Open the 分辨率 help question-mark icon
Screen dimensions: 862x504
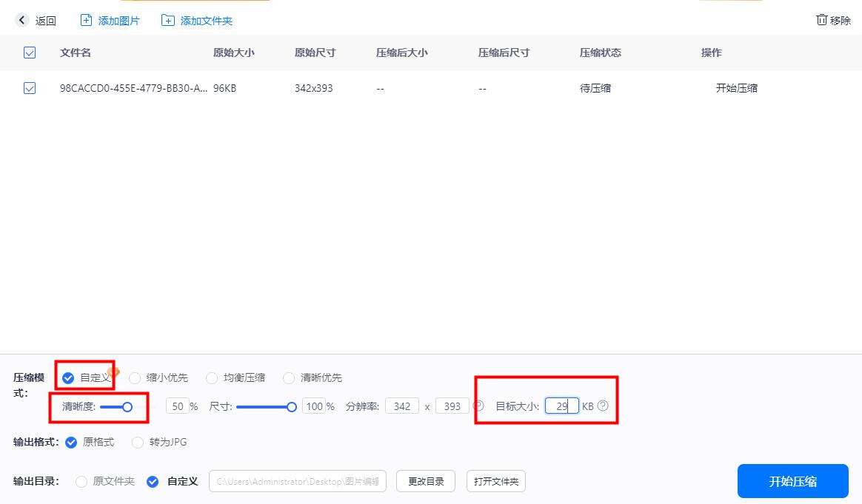click(478, 406)
